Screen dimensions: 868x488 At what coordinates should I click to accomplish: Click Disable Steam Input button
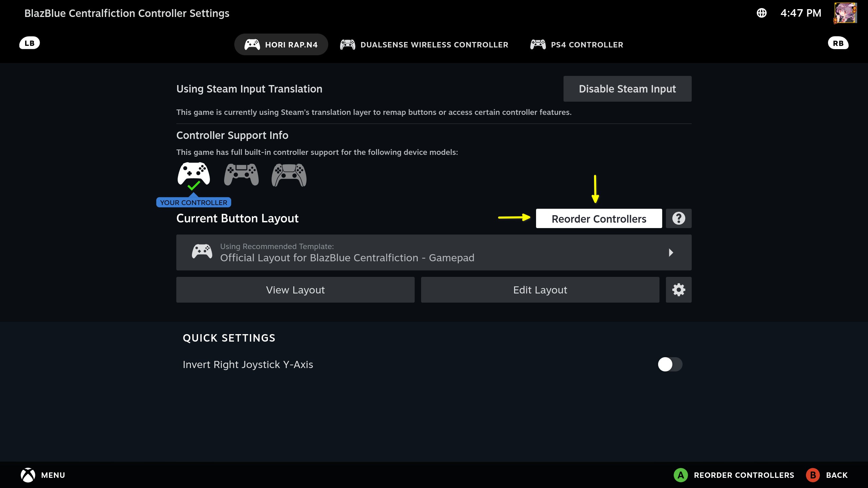click(627, 89)
